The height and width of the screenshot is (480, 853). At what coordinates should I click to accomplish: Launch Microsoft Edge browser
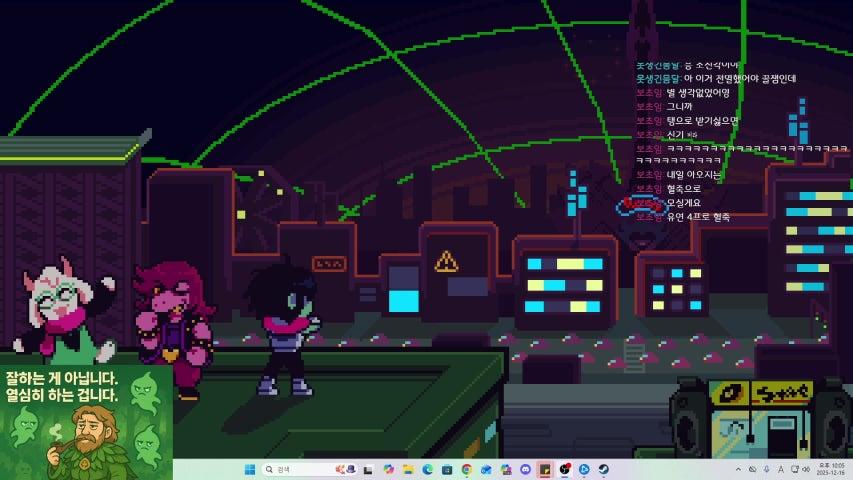pos(427,469)
